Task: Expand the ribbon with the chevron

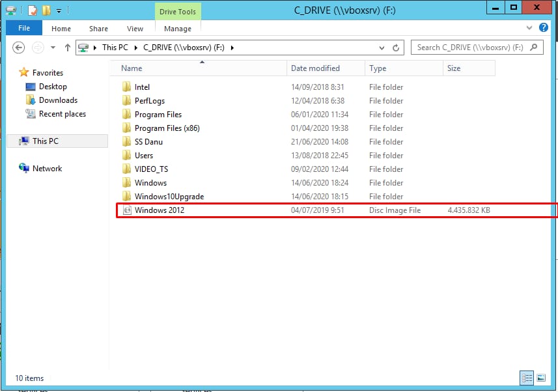Action: tap(529, 28)
